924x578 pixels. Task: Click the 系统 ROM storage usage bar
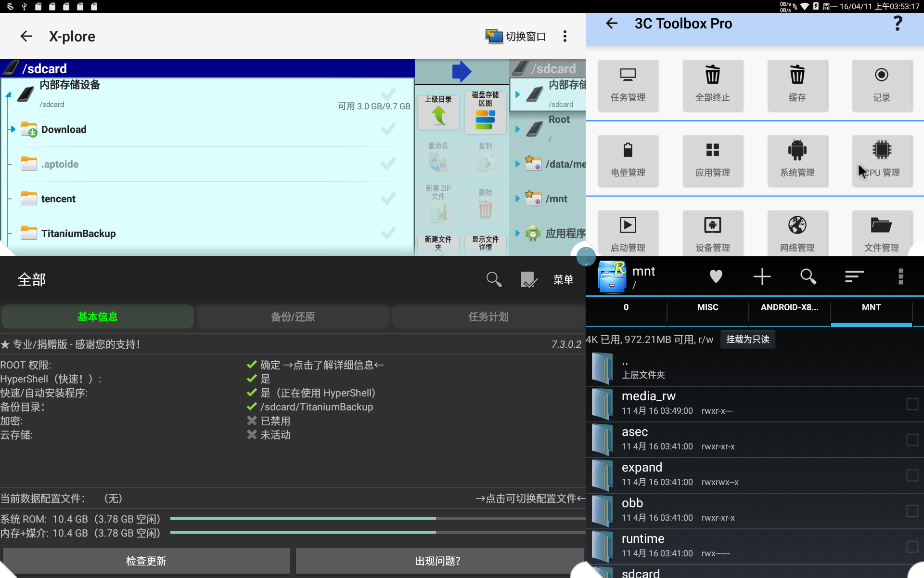[x=377, y=519]
